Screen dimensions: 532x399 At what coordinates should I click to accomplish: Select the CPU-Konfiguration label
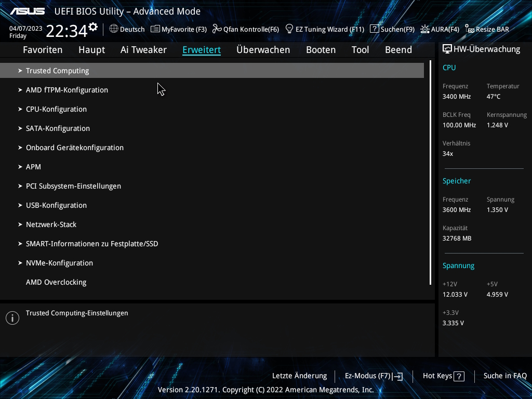(x=56, y=109)
